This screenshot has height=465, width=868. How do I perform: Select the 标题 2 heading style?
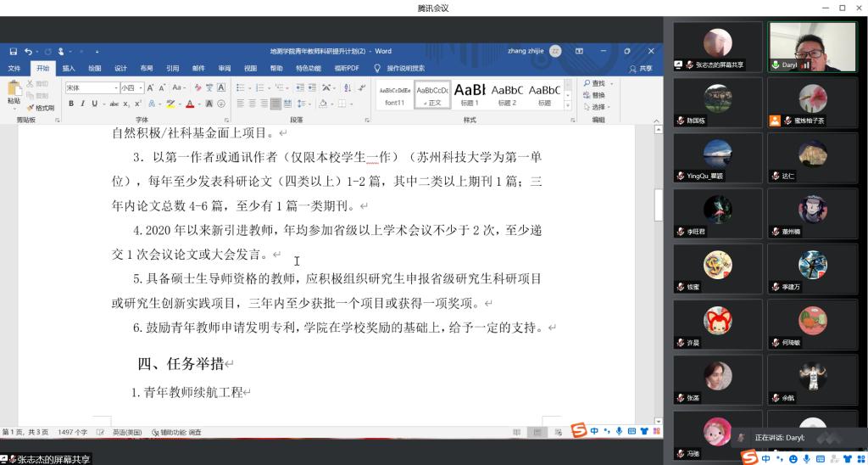(507, 93)
